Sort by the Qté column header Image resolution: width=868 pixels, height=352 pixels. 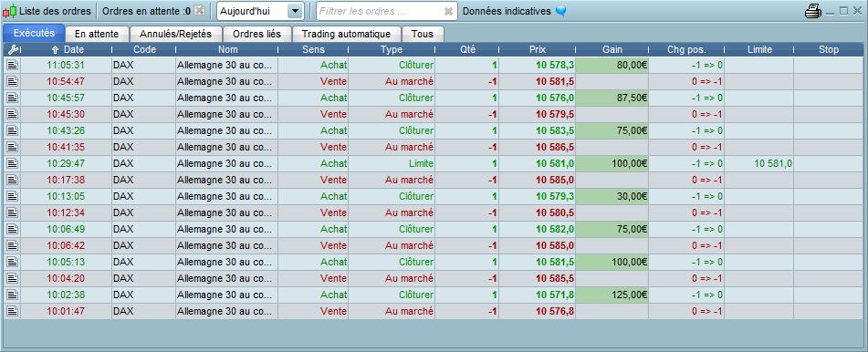467,49
